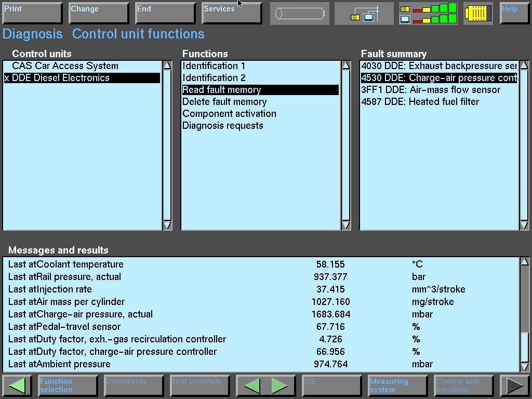Click the Function selection button
Viewport: 532px width, 399px height.
click(x=68, y=385)
